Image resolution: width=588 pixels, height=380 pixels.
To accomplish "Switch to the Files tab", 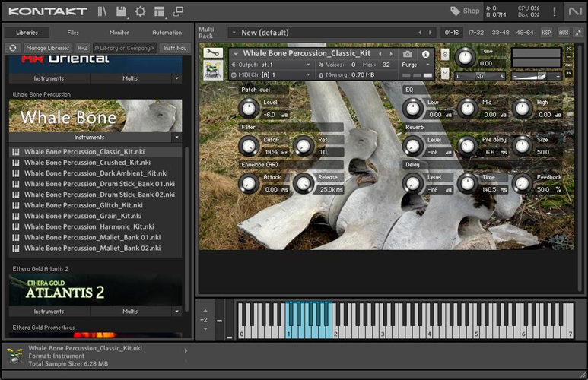I will coord(73,33).
